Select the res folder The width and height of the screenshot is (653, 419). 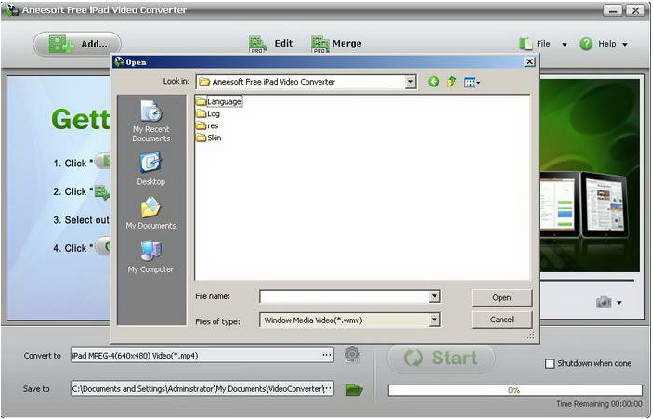207,126
